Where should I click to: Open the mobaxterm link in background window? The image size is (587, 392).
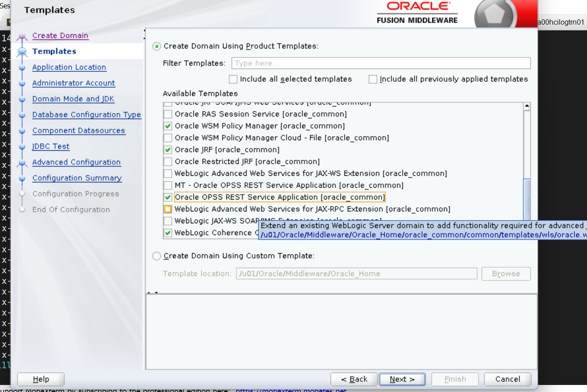click(291, 390)
